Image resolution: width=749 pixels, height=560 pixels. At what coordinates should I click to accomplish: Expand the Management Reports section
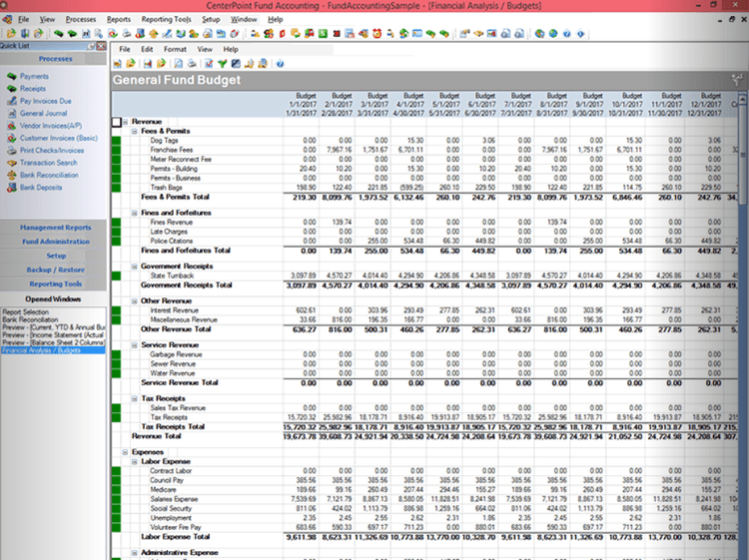tap(55, 228)
